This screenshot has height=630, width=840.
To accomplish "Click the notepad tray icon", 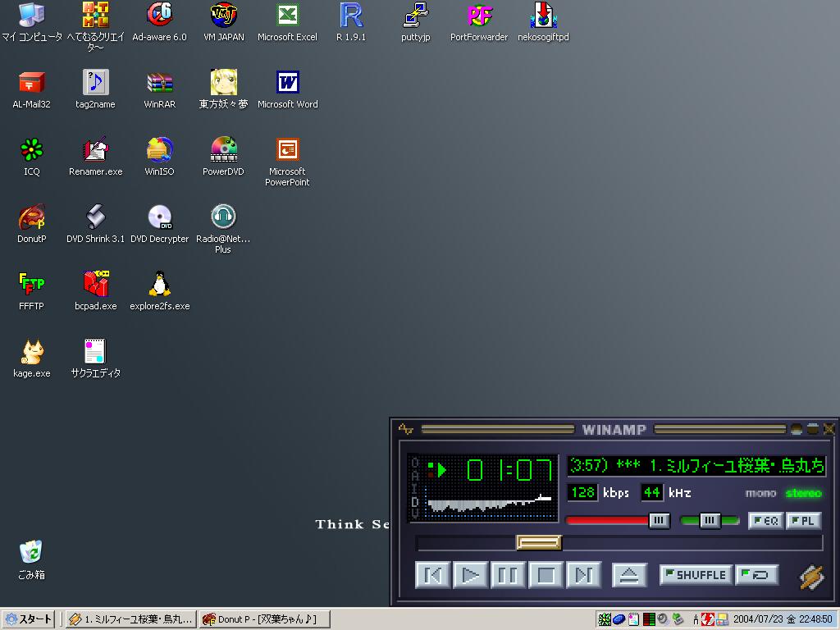I will [x=634, y=619].
